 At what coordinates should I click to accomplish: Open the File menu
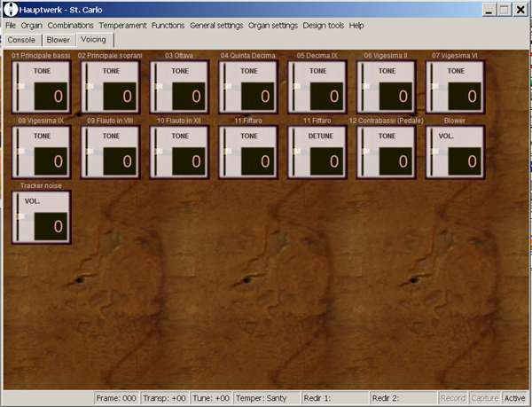point(11,26)
